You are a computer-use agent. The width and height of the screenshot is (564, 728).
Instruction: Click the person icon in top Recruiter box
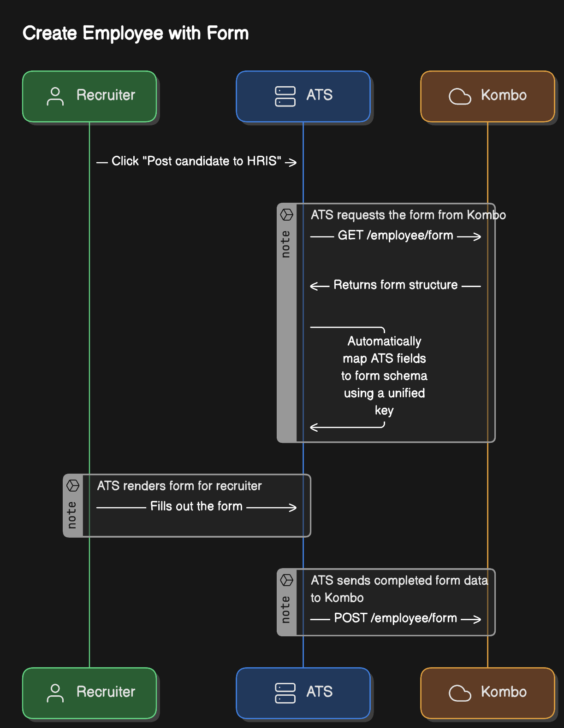(55, 97)
